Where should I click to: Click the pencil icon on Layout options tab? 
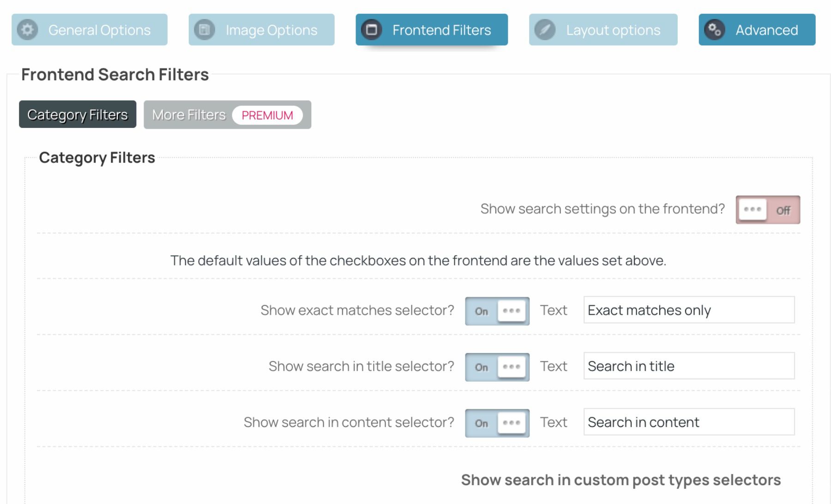pyautogui.click(x=545, y=30)
